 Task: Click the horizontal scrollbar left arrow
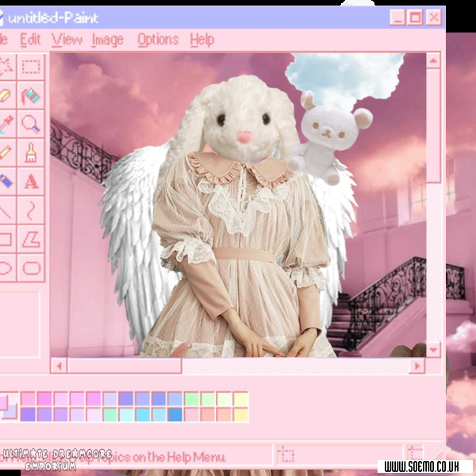(x=58, y=366)
